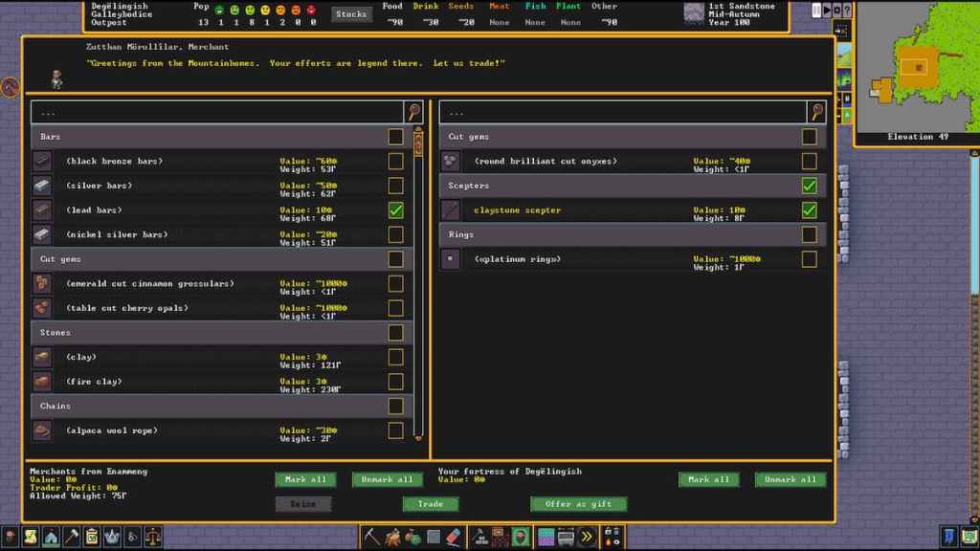Tick the Rings category checkbox
Screen dimensions: 980x551
click(810, 235)
